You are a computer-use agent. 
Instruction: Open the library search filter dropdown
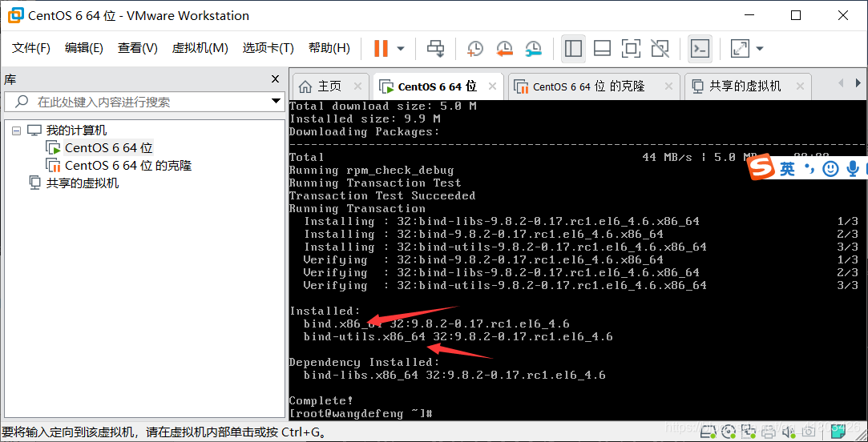click(276, 101)
